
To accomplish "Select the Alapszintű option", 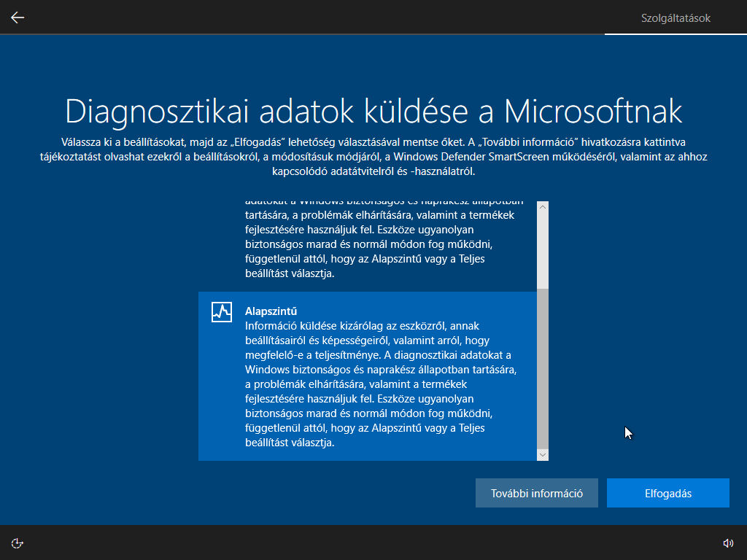I will coord(368,376).
